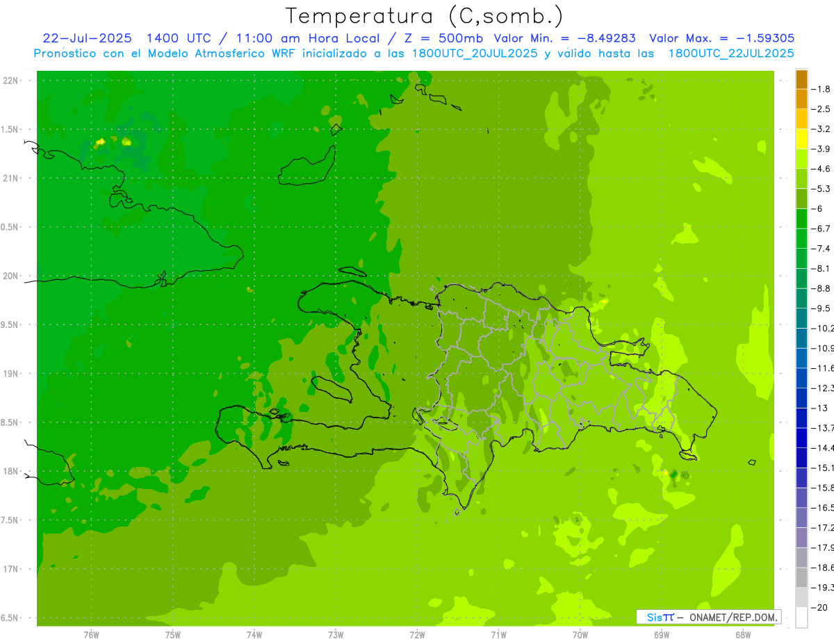Click the 'Valor Max. = -1.59305' text

pos(721,38)
